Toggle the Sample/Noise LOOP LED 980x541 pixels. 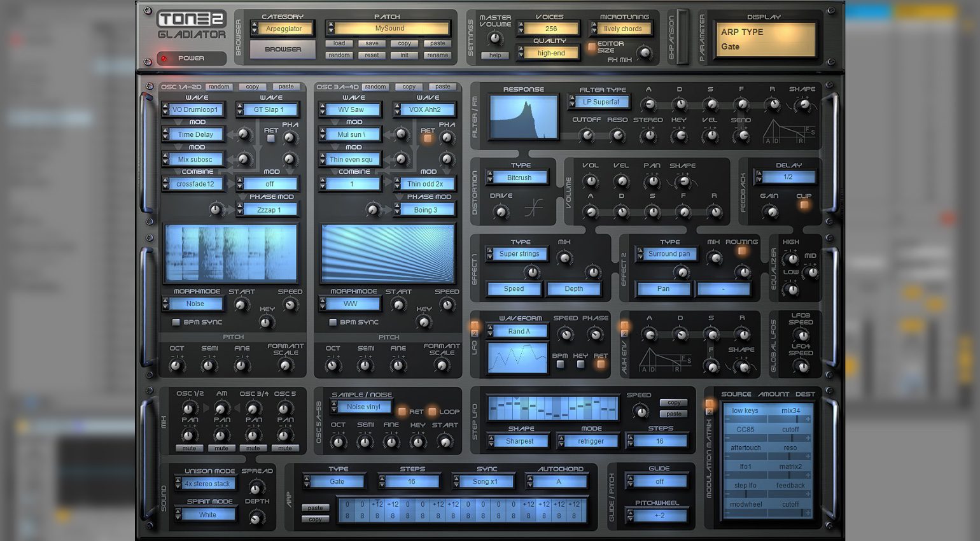pyautogui.click(x=432, y=411)
